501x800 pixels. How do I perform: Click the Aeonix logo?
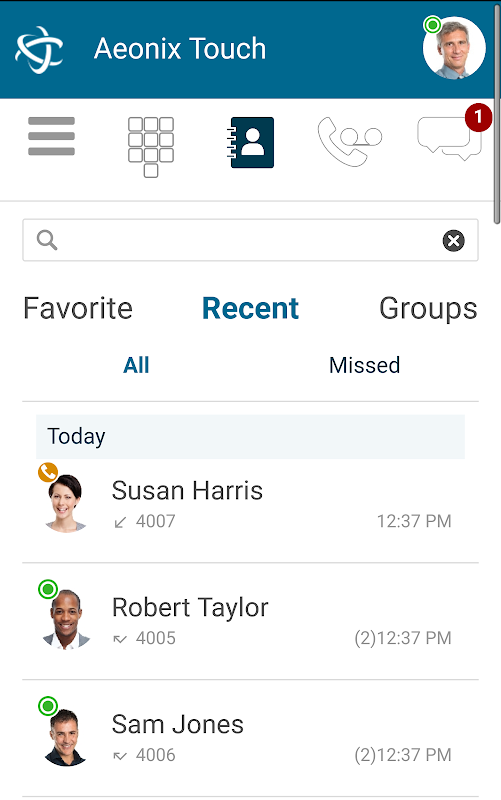point(39,49)
